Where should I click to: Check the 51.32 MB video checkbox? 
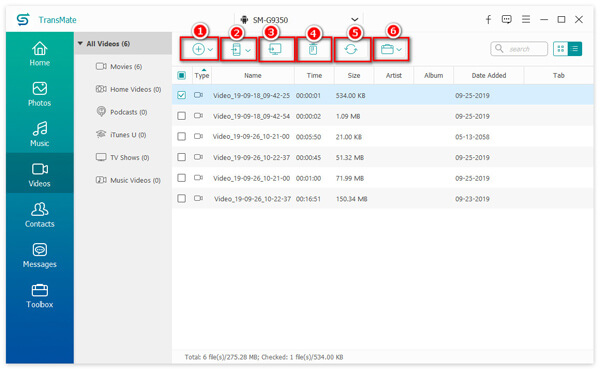pyautogui.click(x=182, y=157)
